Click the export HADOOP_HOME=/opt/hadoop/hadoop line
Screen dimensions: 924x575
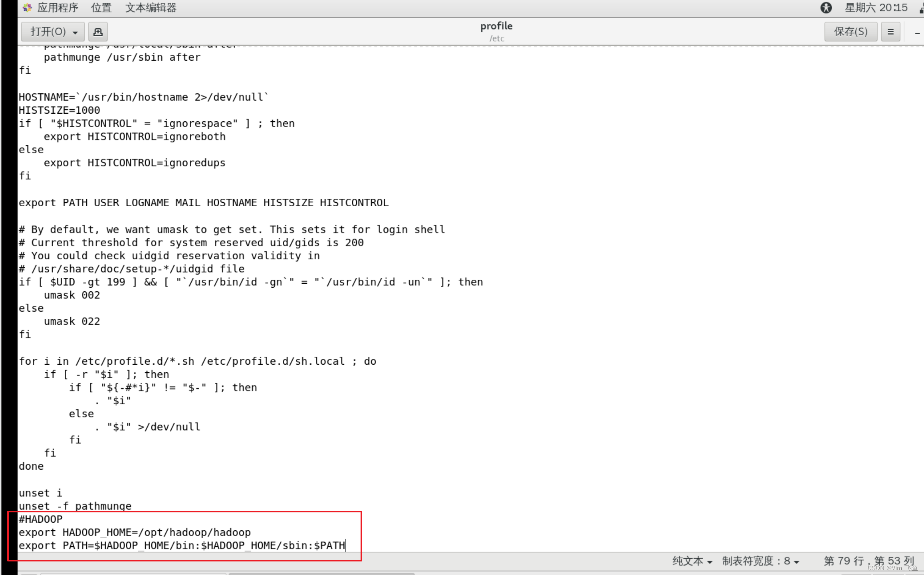(x=135, y=532)
